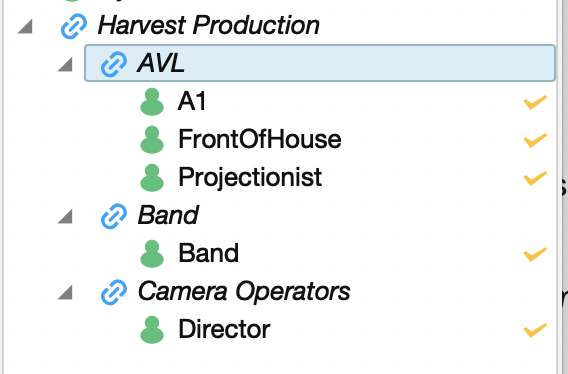Toggle the FrontOfHouse checkmark
Viewport: 568px width, 374px height.
[535, 140]
